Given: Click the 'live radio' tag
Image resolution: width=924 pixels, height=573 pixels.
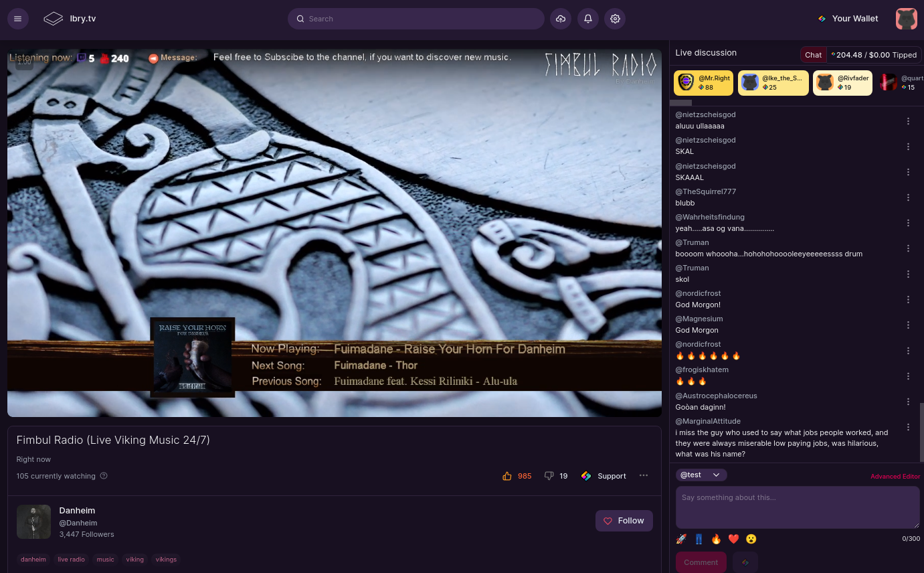Looking at the screenshot, I should click(72, 559).
